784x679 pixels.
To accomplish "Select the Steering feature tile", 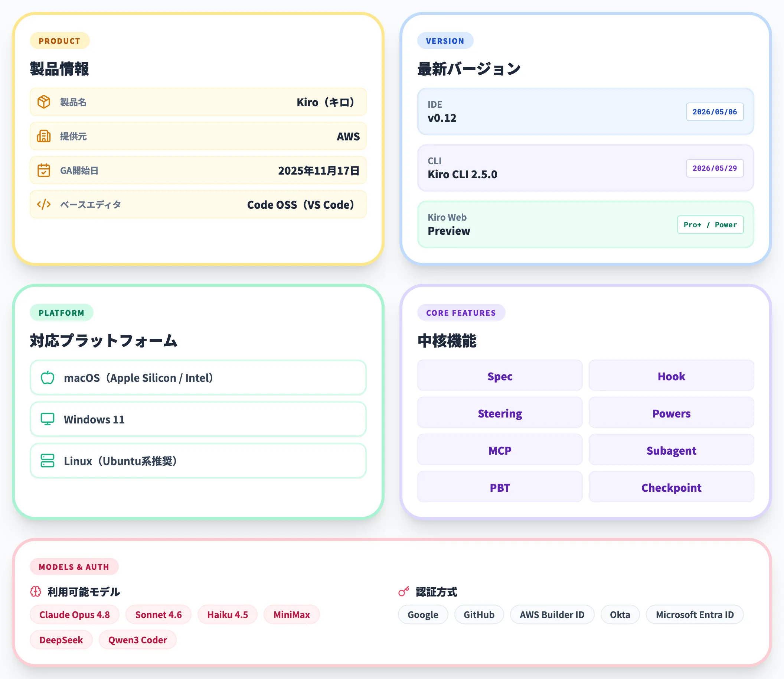I will click(500, 413).
